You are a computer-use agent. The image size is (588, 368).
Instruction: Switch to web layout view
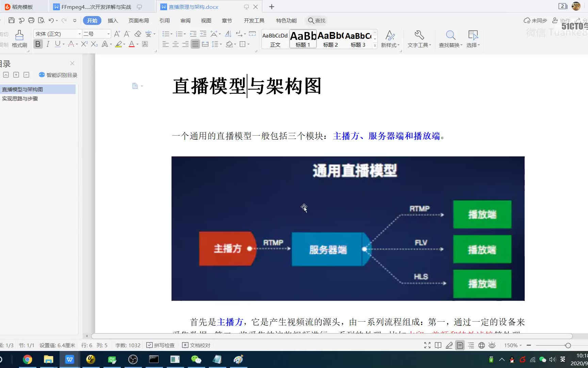[x=481, y=345]
